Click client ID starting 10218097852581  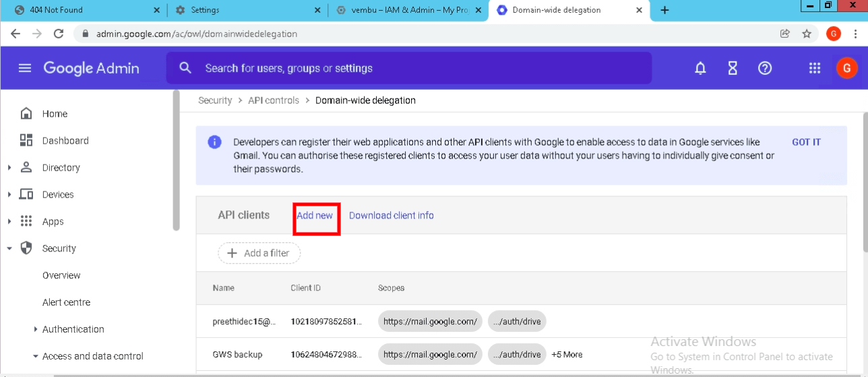326,322
